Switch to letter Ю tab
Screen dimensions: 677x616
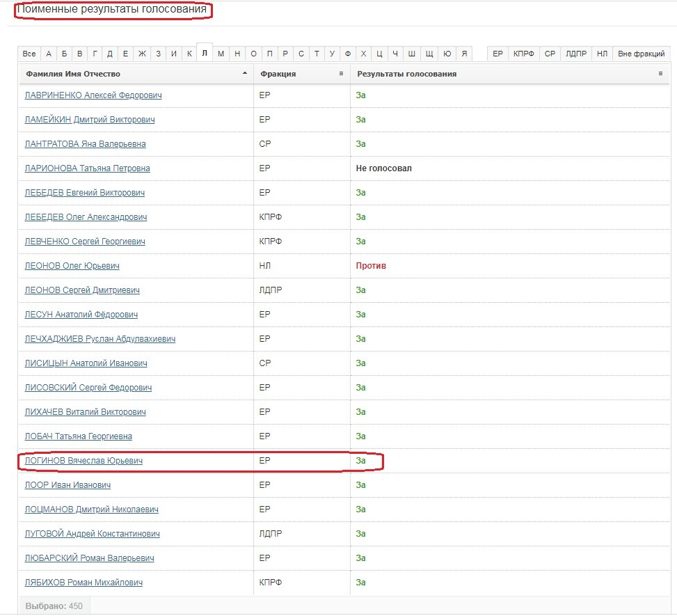447,54
